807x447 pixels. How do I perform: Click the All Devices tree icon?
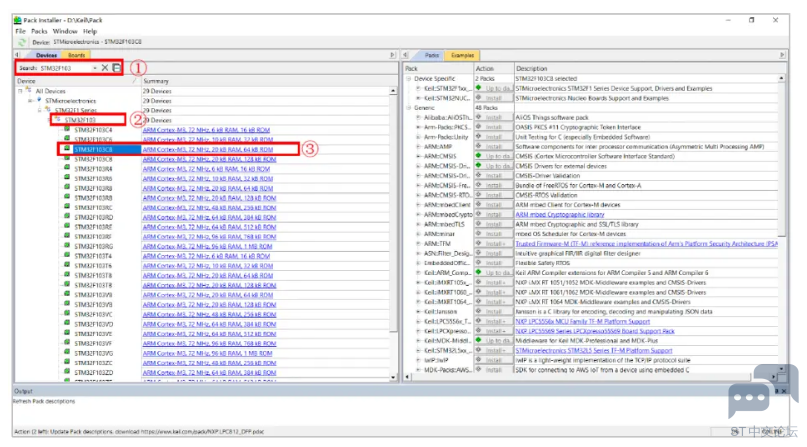coord(29,91)
